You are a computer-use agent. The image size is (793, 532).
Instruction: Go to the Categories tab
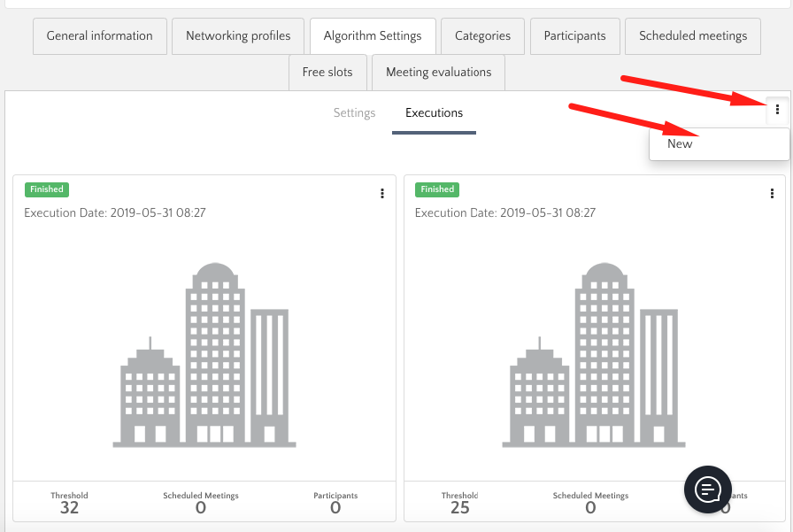[x=482, y=36]
